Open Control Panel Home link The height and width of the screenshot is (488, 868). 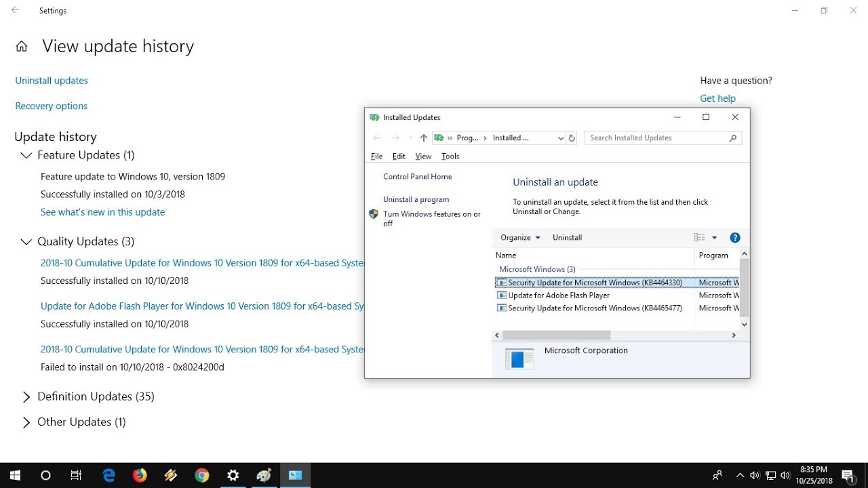tap(417, 177)
